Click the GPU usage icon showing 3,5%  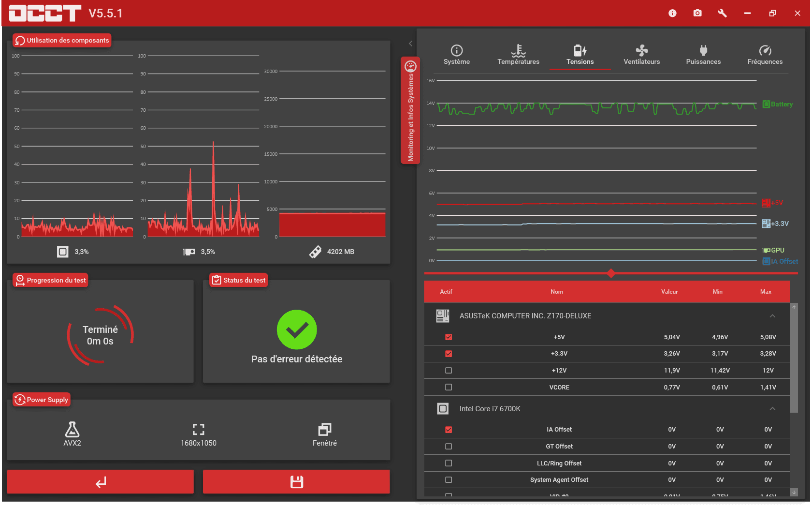[189, 252]
